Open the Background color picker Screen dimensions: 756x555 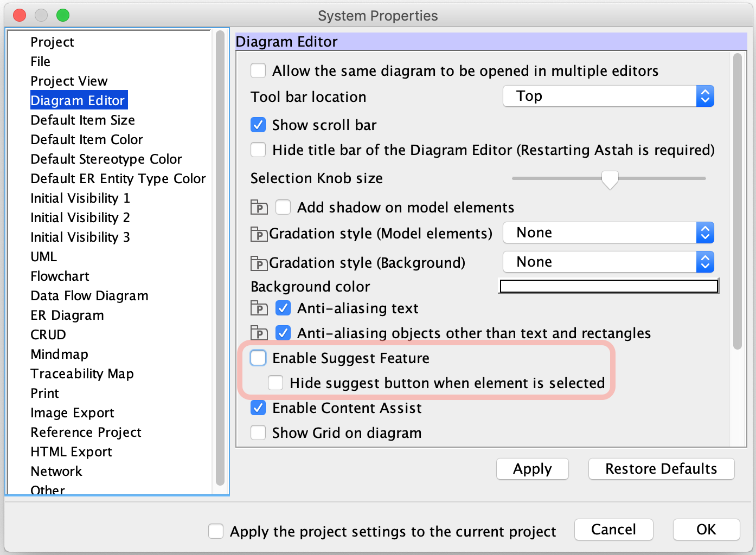click(608, 286)
